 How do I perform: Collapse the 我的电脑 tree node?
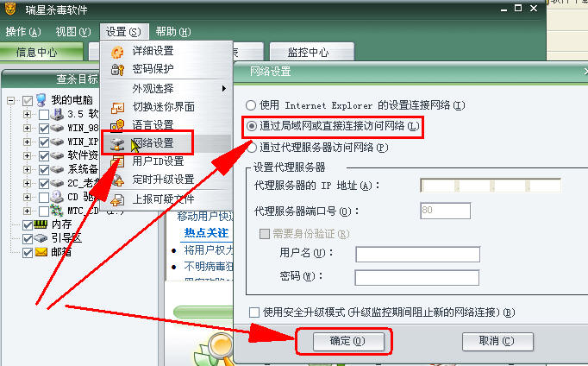11,100
